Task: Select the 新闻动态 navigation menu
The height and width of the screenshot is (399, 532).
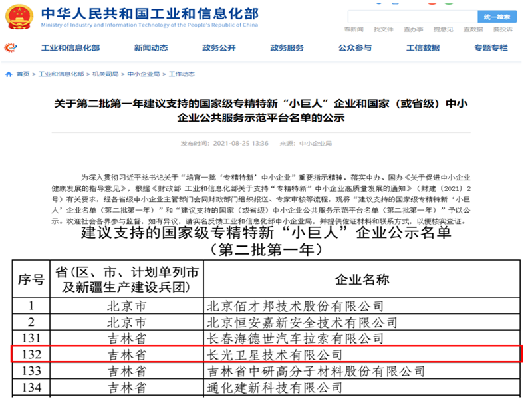Action: point(151,48)
